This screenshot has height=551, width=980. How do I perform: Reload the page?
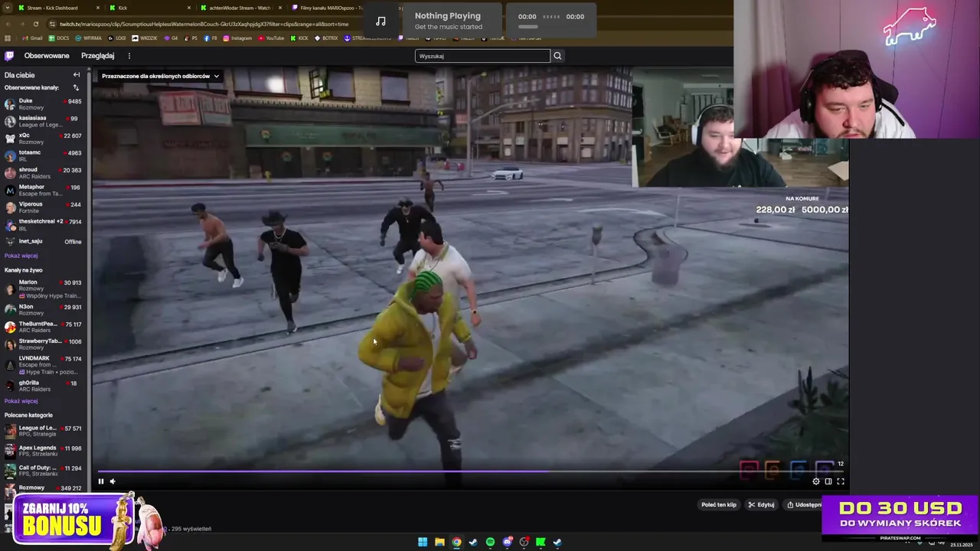click(x=35, y=24)
